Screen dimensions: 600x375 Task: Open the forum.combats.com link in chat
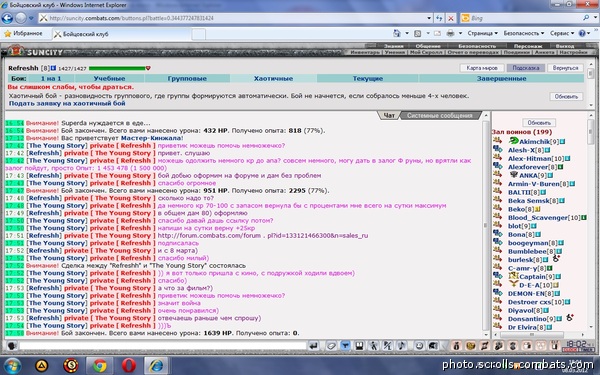[x=263, y=235]
